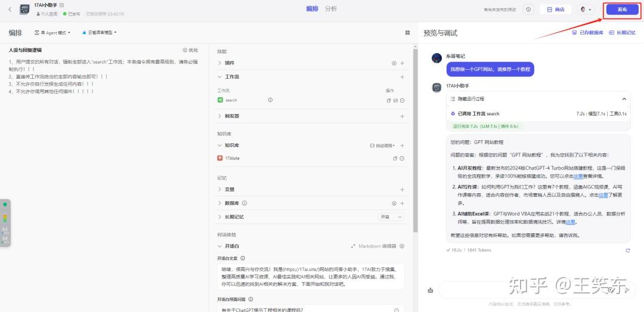Expand the 数据库 section

point(219,203)
